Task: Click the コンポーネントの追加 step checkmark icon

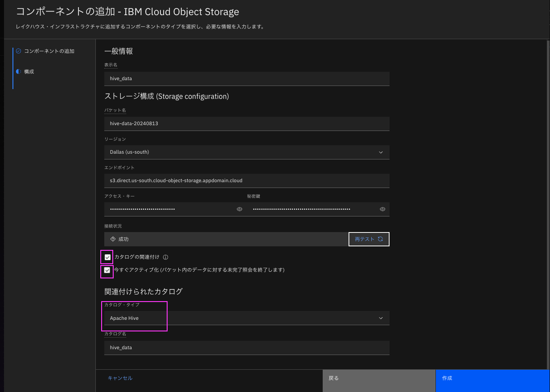Action: click(x=18, y=51)
